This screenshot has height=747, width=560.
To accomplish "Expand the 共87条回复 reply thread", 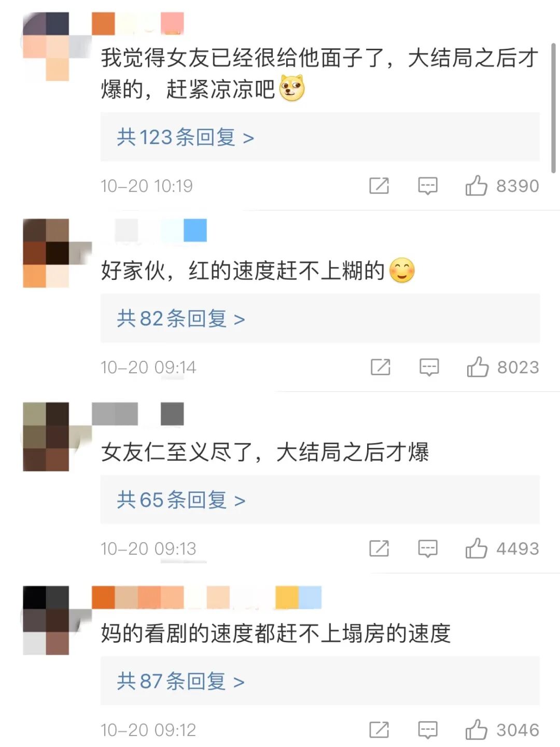I will (x=320, y=681).
